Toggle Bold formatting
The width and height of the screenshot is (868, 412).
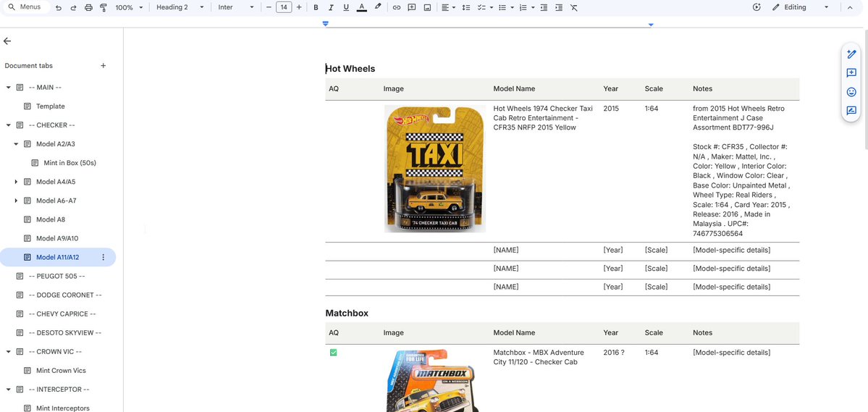[316, 8]
